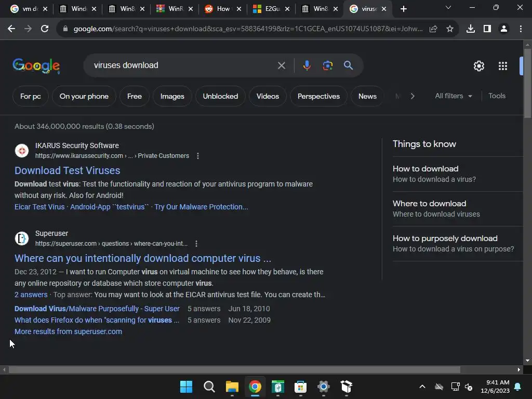
Task: Open Windows taskbar search
Action: (x=209, y=387)
